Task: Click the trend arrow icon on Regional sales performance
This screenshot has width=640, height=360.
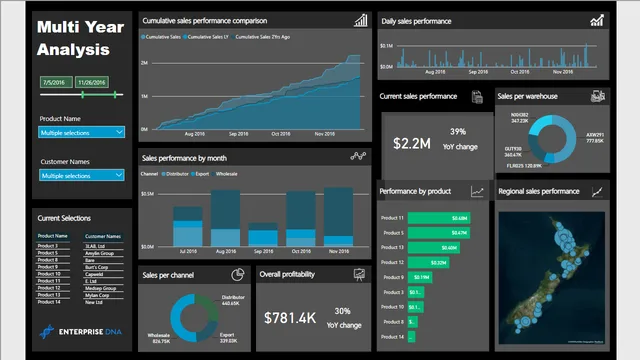Action: click(x=597, y=192)
